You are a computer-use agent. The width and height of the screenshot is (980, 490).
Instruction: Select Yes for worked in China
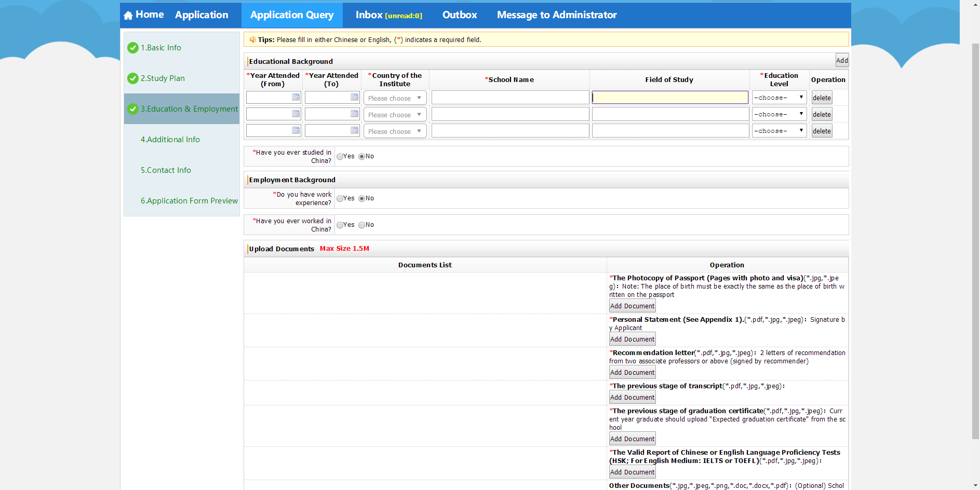click(340, 225)
